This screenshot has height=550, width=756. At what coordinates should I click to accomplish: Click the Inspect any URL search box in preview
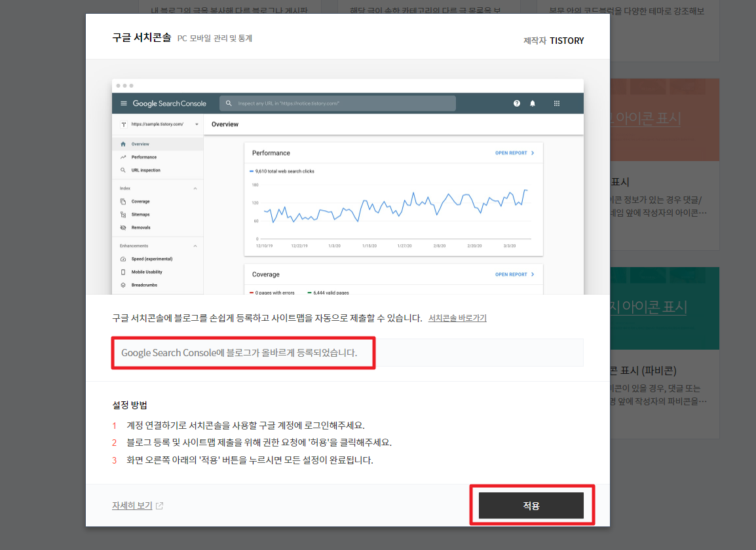(x=337, y=103)
